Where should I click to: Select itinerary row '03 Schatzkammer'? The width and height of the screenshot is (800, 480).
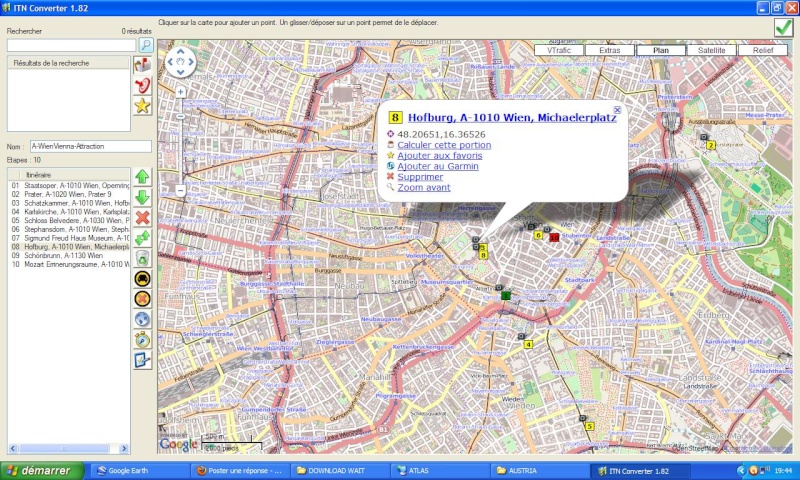[x=69, y=203]
